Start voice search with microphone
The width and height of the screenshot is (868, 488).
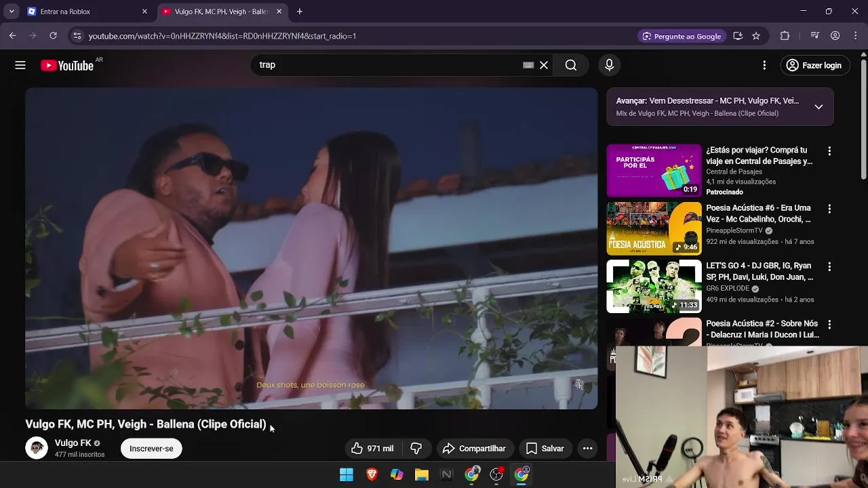[609, 65]
